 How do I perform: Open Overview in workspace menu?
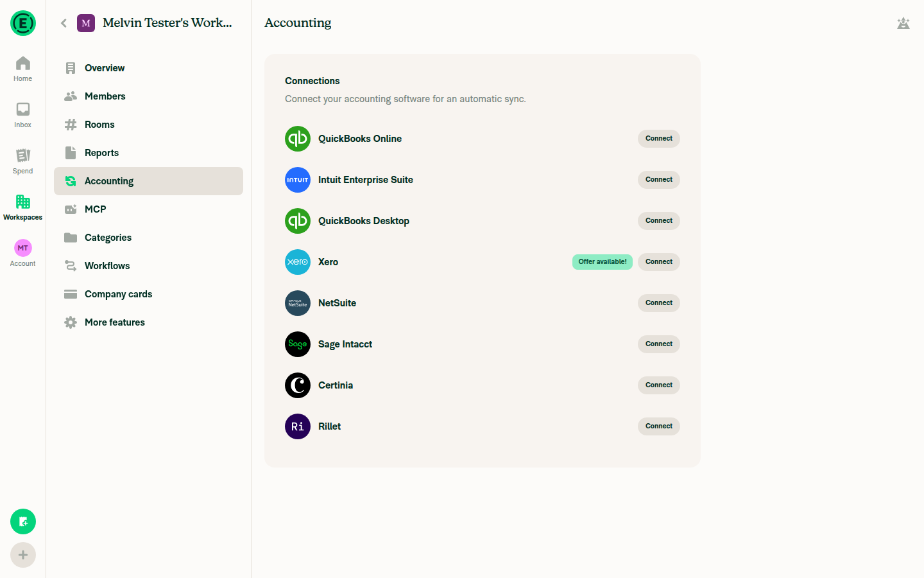(148, 68)
